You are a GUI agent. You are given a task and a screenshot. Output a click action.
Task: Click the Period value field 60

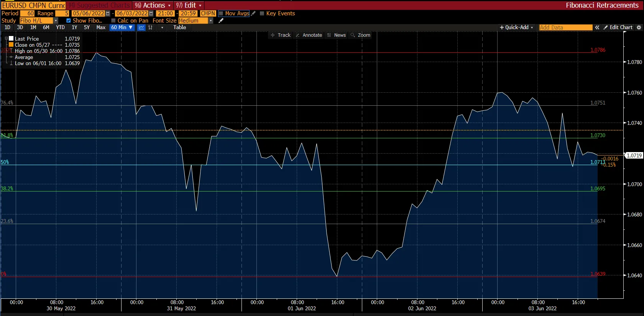pos(28,13)
